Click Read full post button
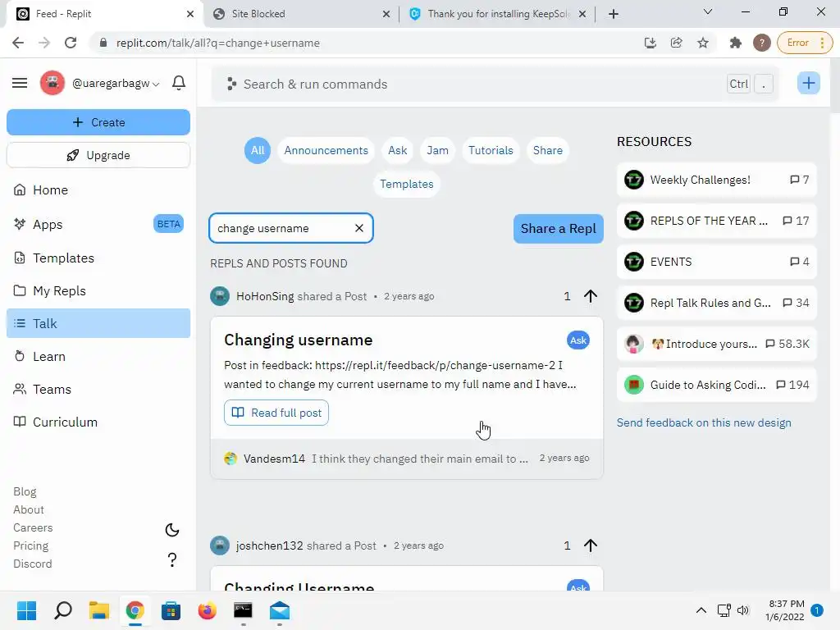The height and width of the screenshot is (630, 840). (x=276, y=413)
